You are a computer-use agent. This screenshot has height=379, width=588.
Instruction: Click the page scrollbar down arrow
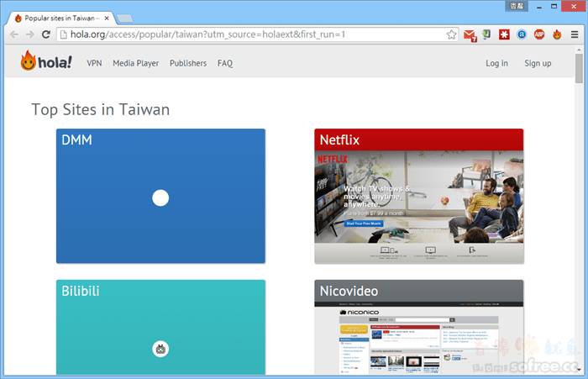(x=579, y=370)
